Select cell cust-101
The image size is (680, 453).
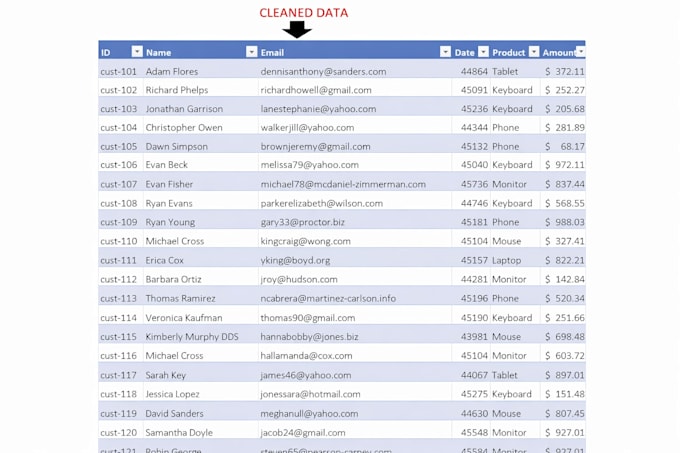pos(118,72)
